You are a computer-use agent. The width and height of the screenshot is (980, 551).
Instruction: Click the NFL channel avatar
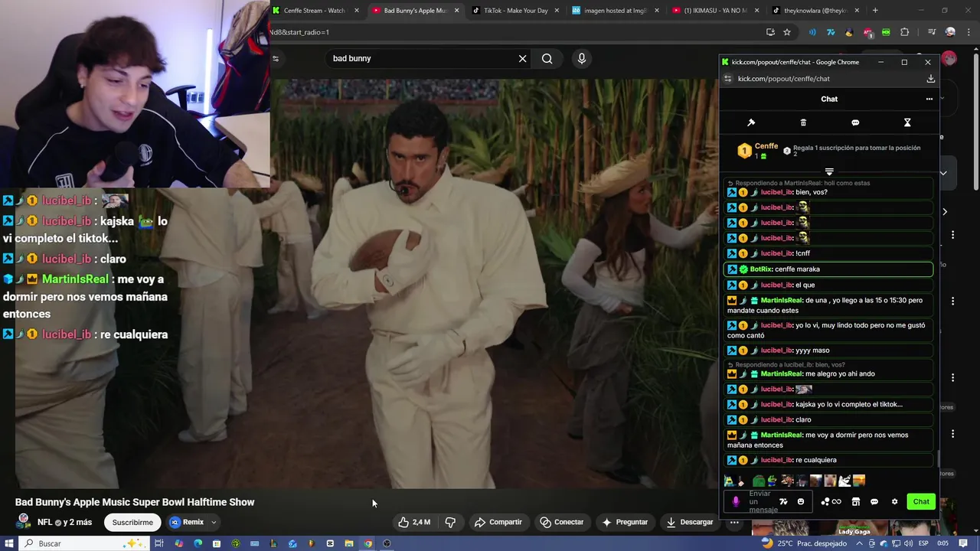[24, 522]
